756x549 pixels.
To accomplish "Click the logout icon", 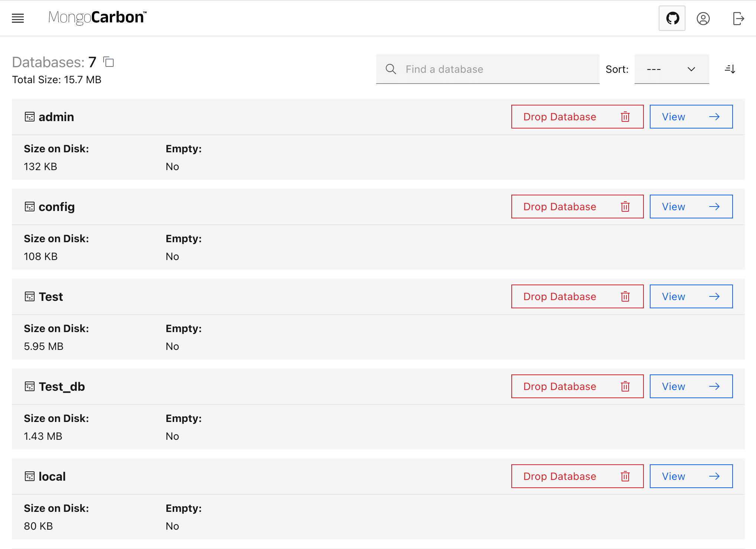I will [738, 18].
